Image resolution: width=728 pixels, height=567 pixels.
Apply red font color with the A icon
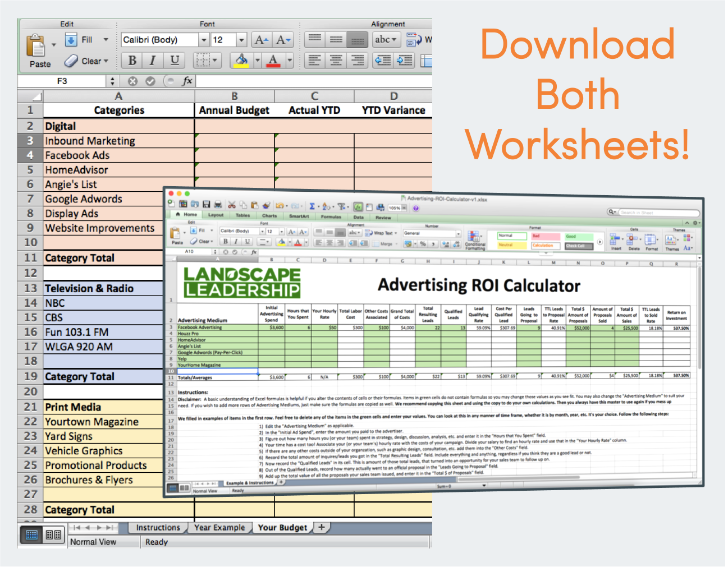point(273,60)
